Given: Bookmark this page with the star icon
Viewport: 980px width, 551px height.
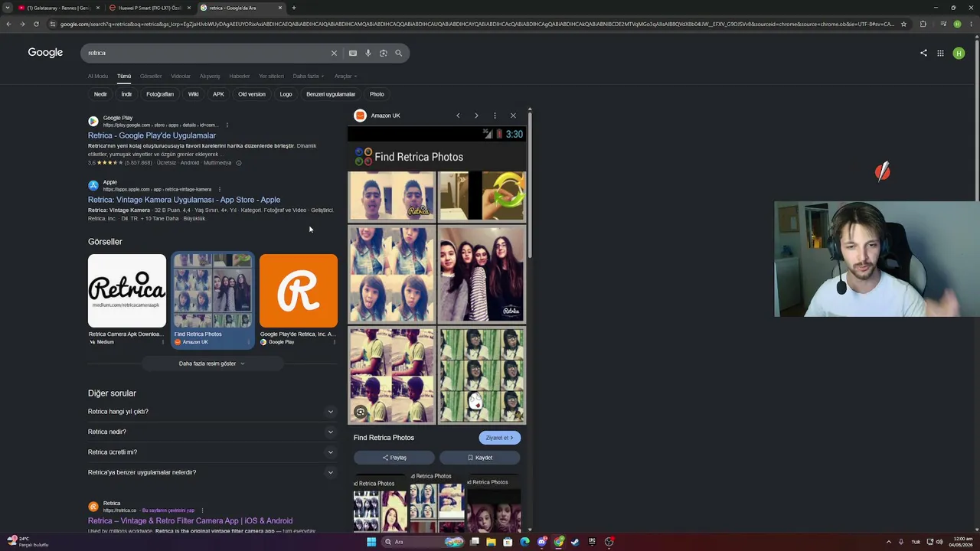Looking at the screenshot, I should pos(903,24).
